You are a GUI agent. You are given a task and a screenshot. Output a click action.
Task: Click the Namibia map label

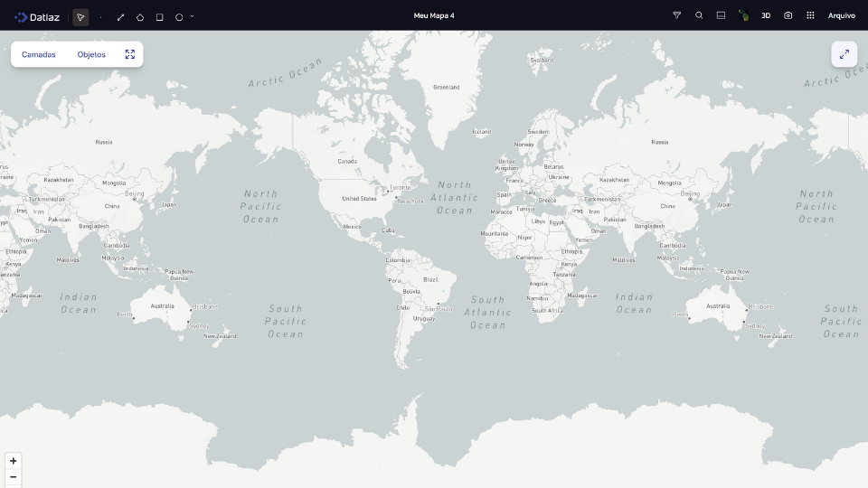[536, 298]
